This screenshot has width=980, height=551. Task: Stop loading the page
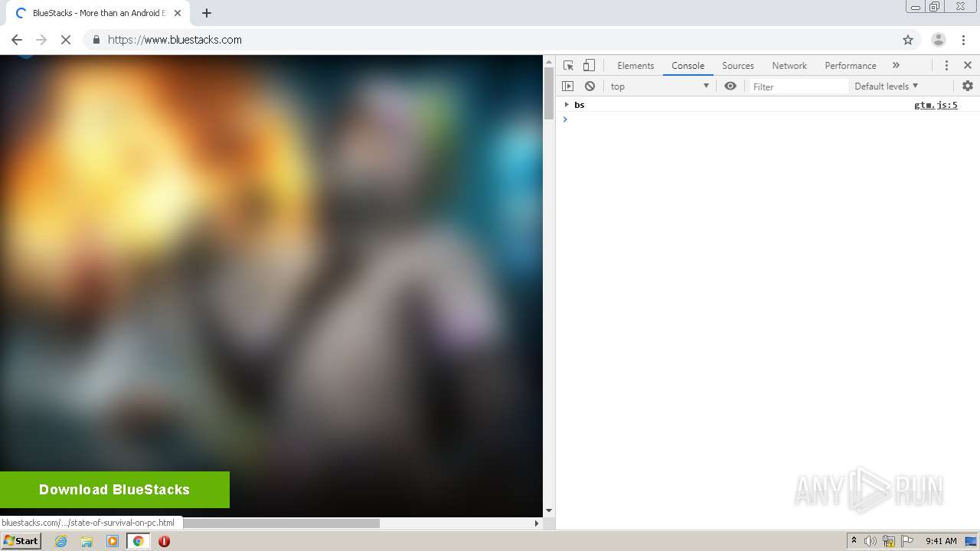point(66,40)
